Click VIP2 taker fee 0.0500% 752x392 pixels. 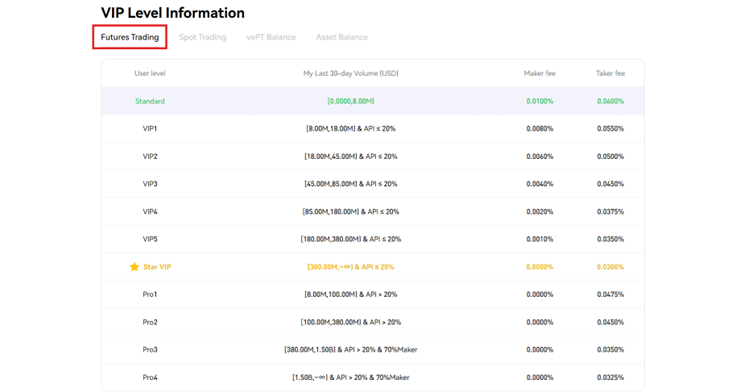(611, 156)
